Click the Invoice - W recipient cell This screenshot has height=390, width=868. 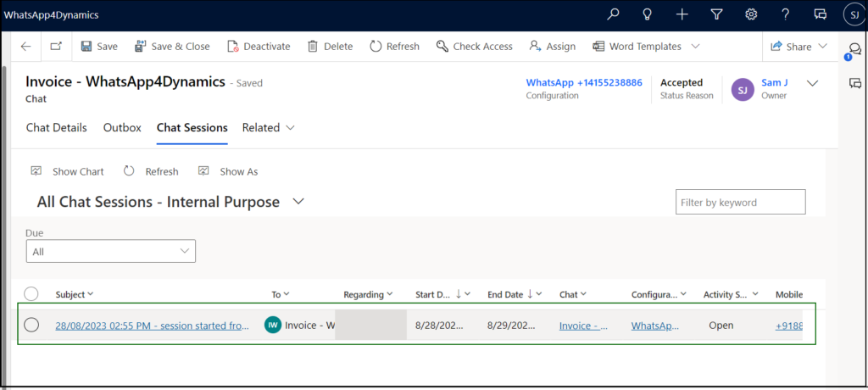point(299,326)
